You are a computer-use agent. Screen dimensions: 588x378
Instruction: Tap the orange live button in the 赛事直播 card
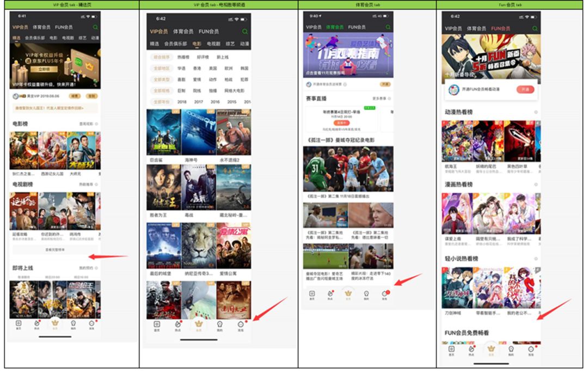pos(341,123)
